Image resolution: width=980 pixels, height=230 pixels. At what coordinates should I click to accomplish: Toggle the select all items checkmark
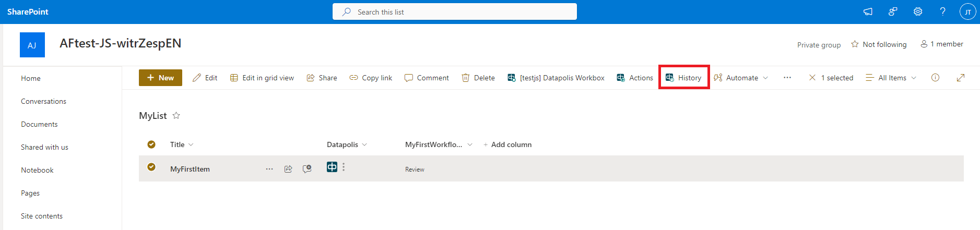tap(151, 144)
